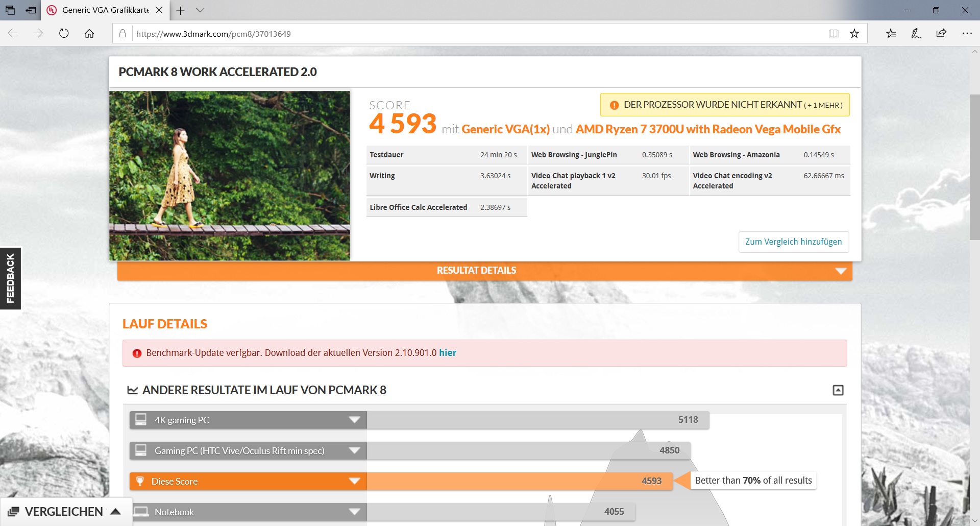Click the Share page icon
The width and height of the screenshot is (980, 526).
tap(941, 34)
